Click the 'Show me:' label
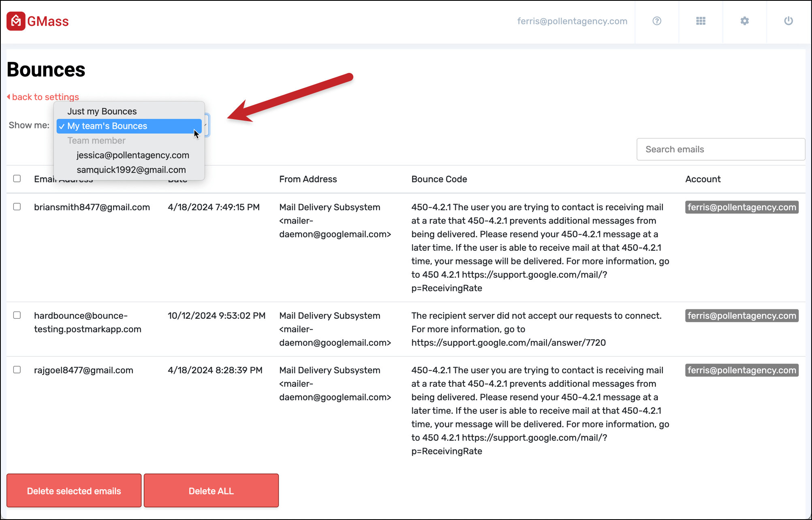The height and width of the screenshot is (520, 812). click(29, 125)
